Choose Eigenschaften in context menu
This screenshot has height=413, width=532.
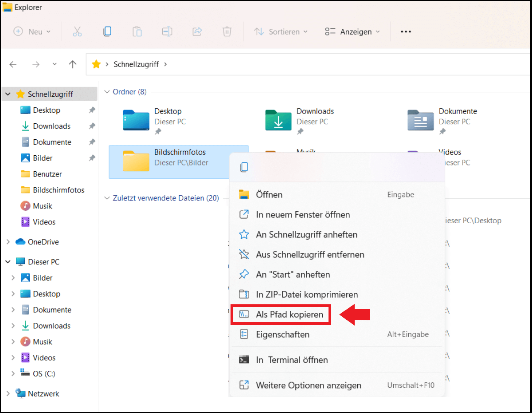click(x=336, y=334)
